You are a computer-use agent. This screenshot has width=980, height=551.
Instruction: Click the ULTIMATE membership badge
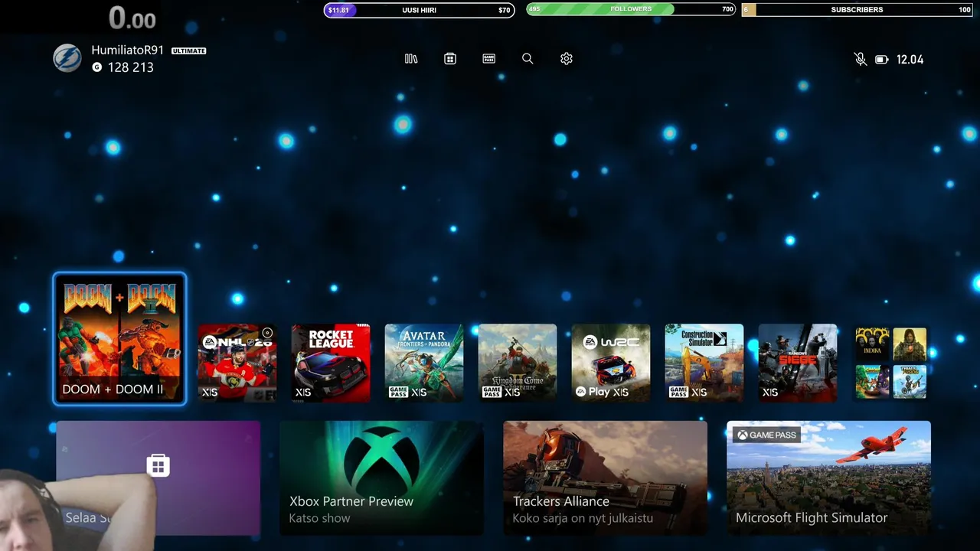point(189,51)
